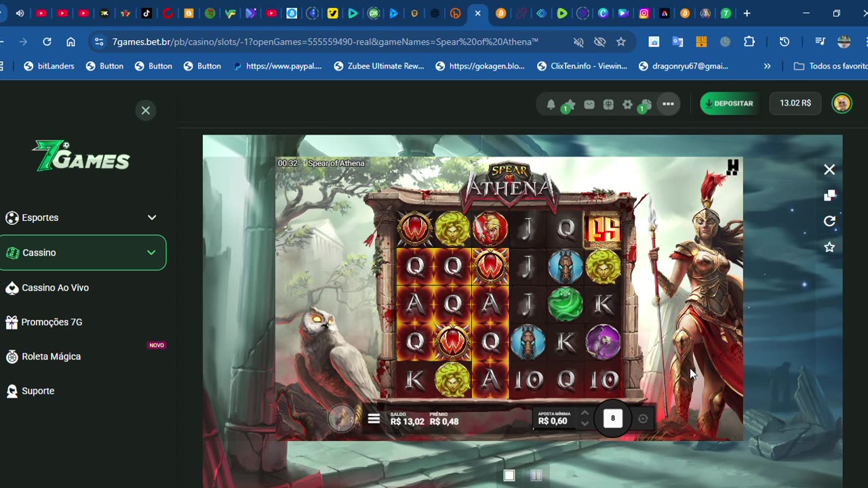Collapse the Cassino chevron
This screenshot has width=868, height=488.
click(x=151, y=252)
